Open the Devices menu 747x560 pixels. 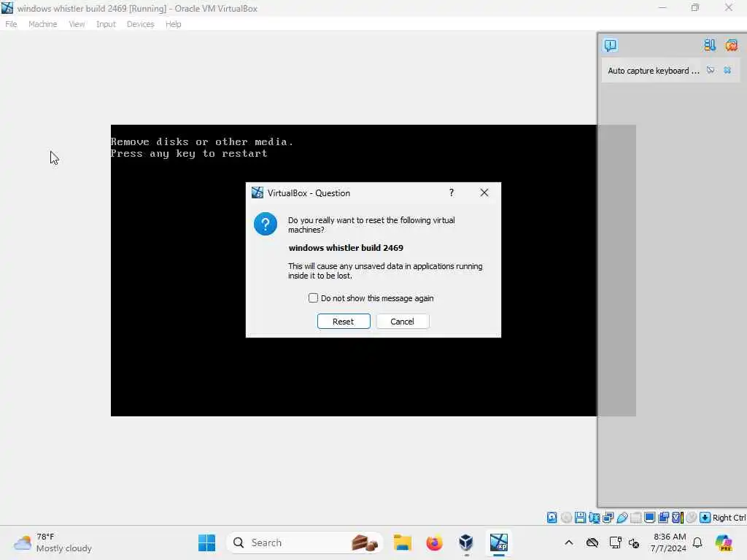coord(140,24)
